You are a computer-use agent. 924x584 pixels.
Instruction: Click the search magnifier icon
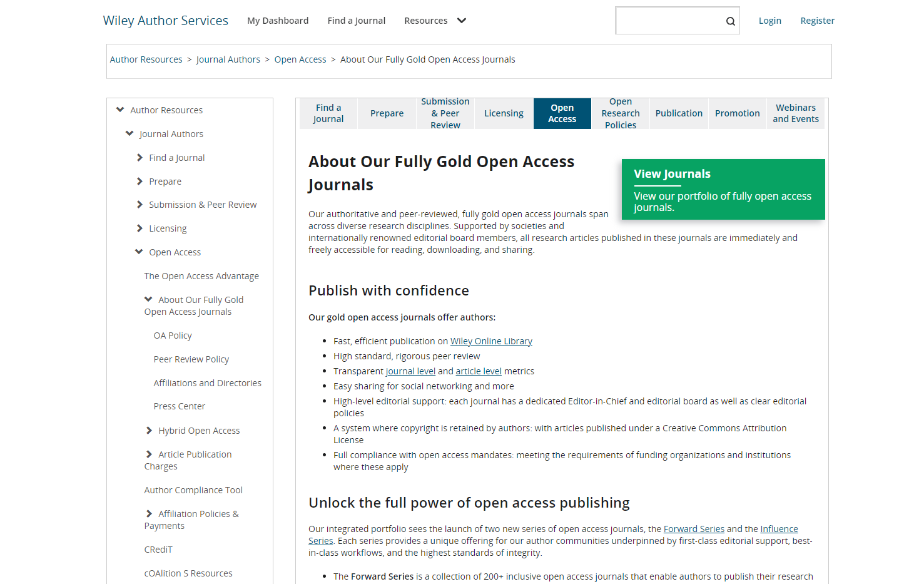[730, 21]
